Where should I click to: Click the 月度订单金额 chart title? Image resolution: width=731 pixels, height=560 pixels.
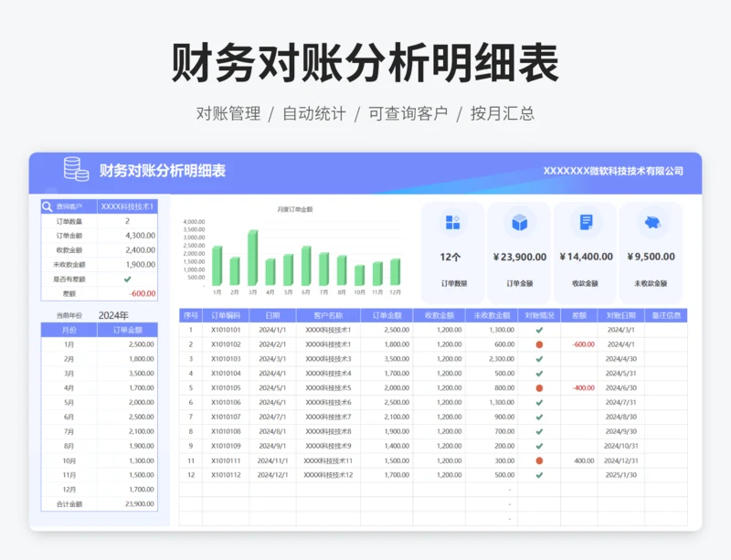tap(295, 209)
